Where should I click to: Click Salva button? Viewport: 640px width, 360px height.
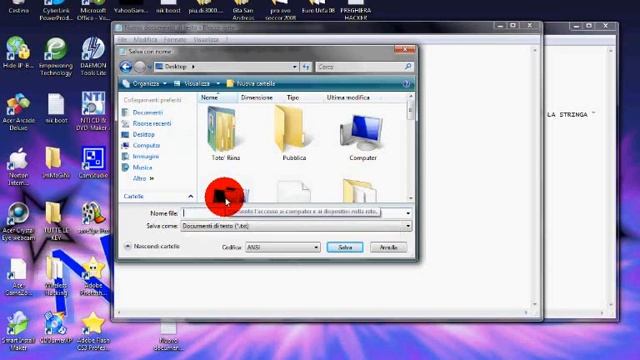point(345,247)
